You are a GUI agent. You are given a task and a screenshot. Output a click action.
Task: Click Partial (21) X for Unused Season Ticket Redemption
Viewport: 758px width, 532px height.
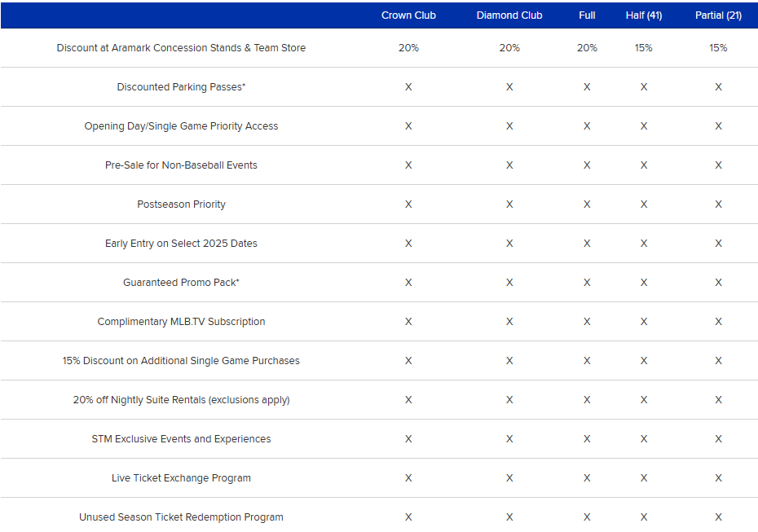pos(718,517)
